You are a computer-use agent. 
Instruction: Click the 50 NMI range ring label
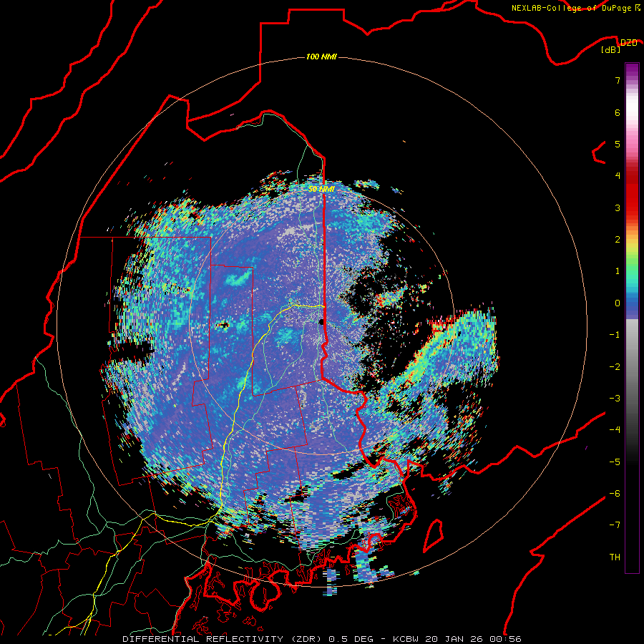[x=321, y=190]
